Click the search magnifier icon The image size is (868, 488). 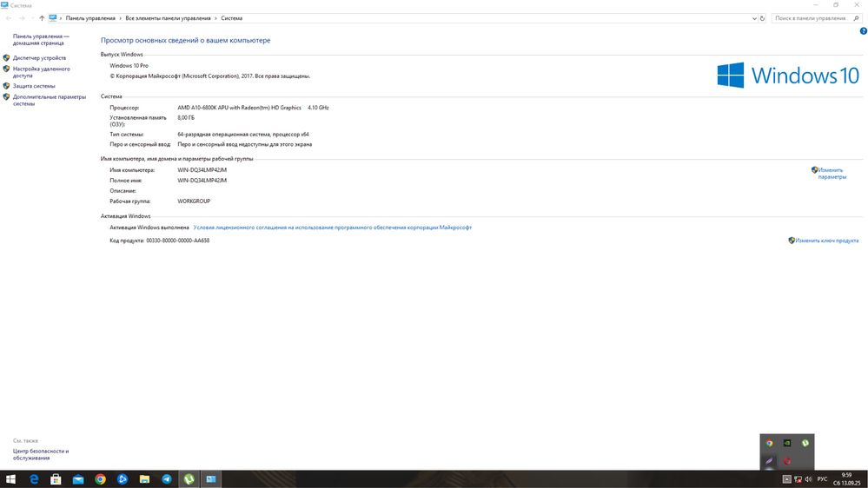857,18
